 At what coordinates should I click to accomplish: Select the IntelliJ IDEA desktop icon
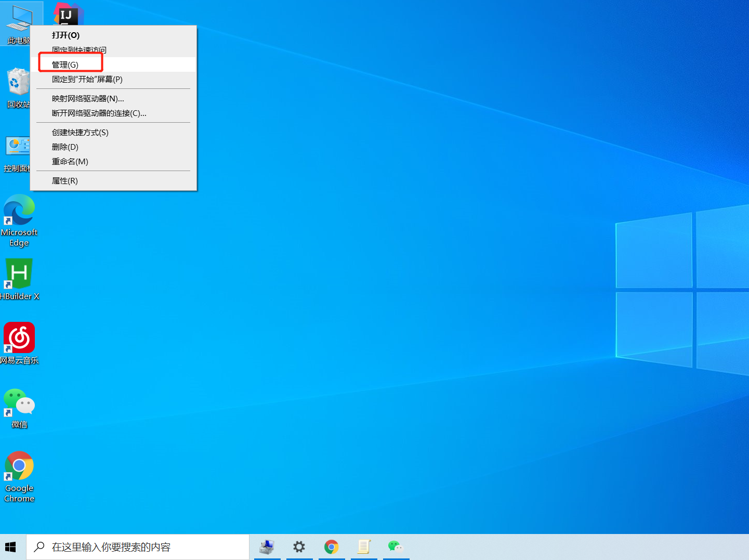click(68, 14)
